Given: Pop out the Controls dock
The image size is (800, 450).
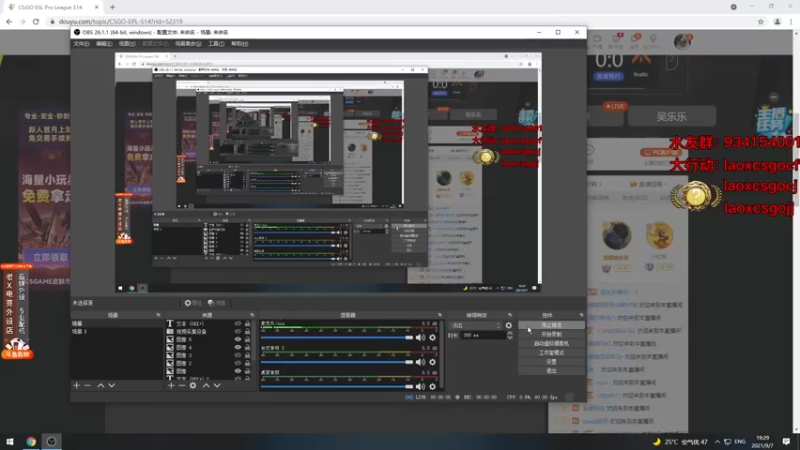Looking at the screenshot, I should pyautogui.click(x=581, y=315).
